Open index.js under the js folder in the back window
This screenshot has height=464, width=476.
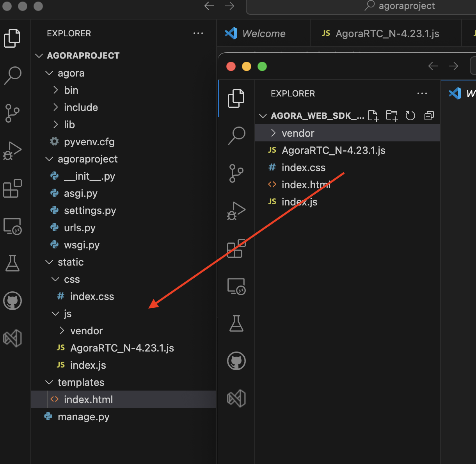[x=123, y=365]
